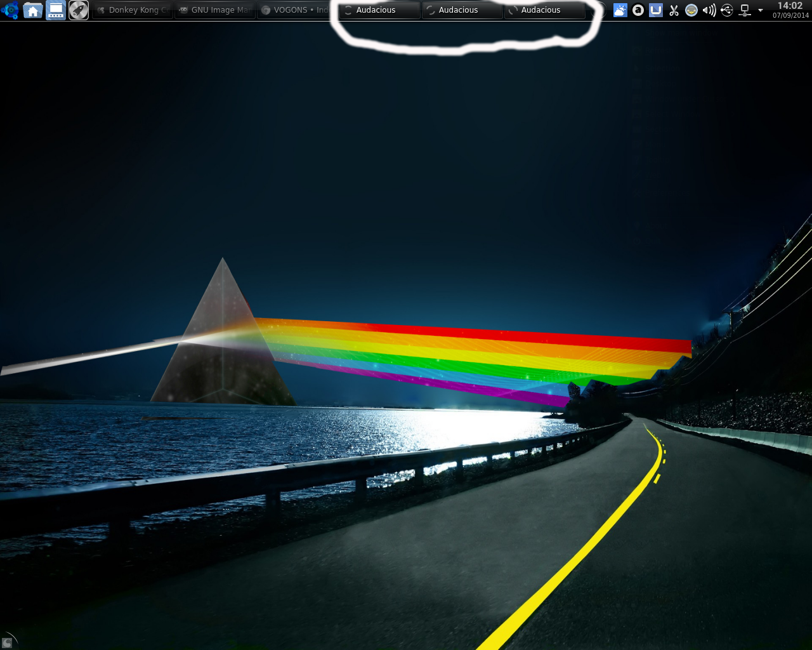Switch to GNU Image Manipulation window
Viewport: 812px width, 650px height.
(215, 10)
